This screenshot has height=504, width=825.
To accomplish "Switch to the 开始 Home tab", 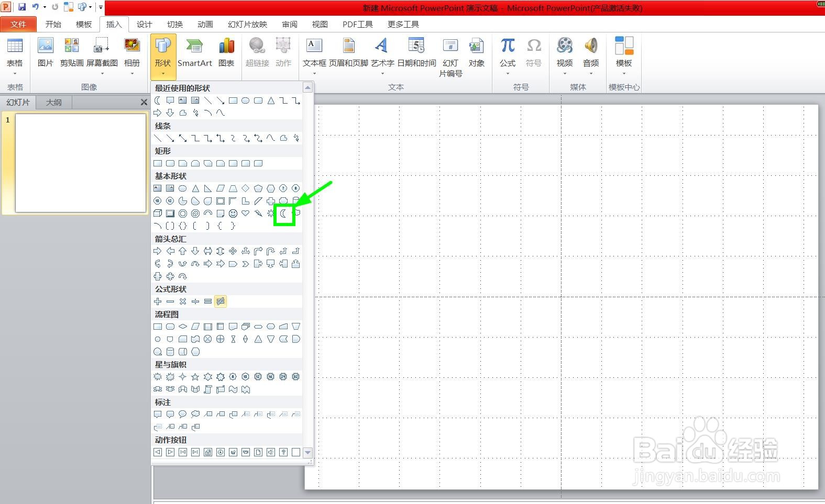I will [x=53, y=24].
